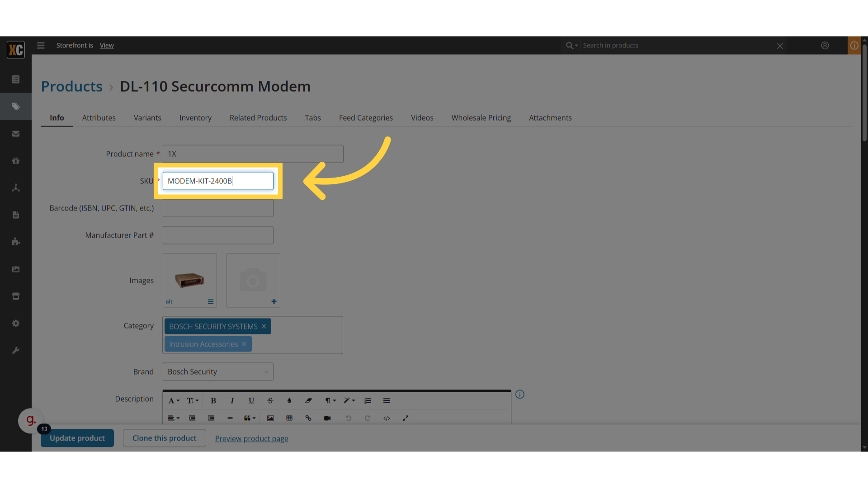Expand the font family dropdown in the editor

(174, 400)
